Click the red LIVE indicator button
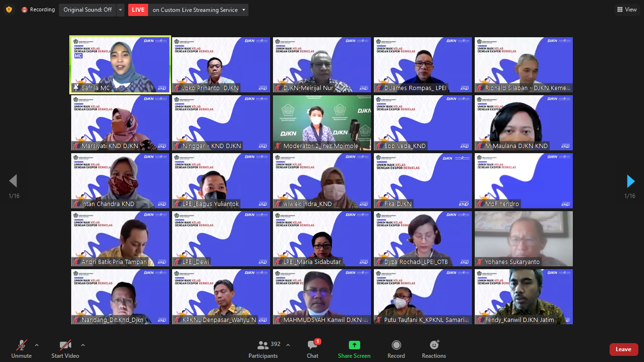The width and height of the screenshot is (644, 362). tap(138, 10)
